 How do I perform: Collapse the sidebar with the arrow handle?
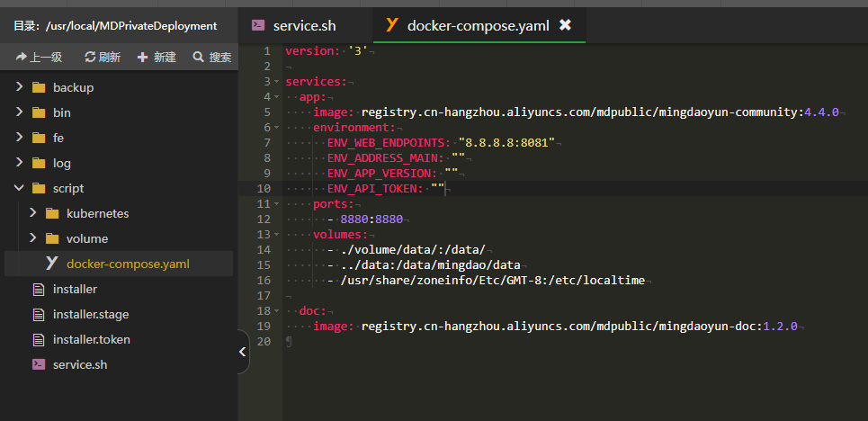(x=243, y=352)
